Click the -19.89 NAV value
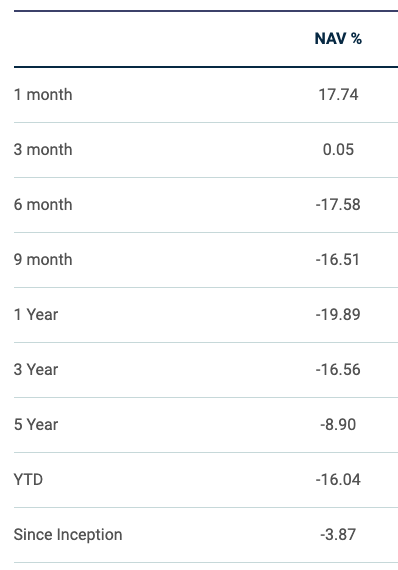 338,314
